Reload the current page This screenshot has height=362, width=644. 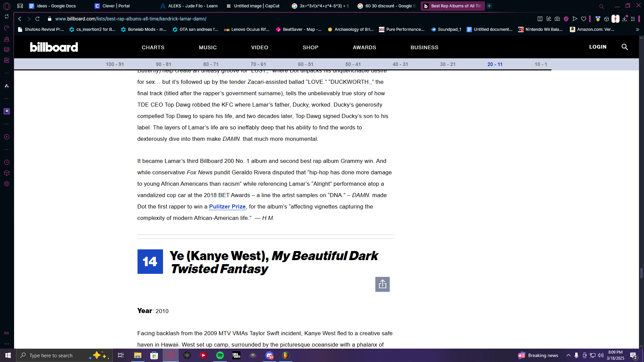click(x=38, y=19)
